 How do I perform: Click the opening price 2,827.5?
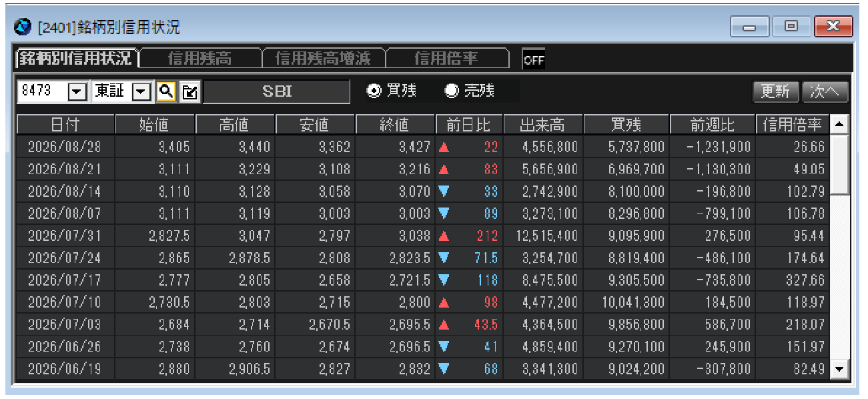pyautogui.click(x=169, y=236)
